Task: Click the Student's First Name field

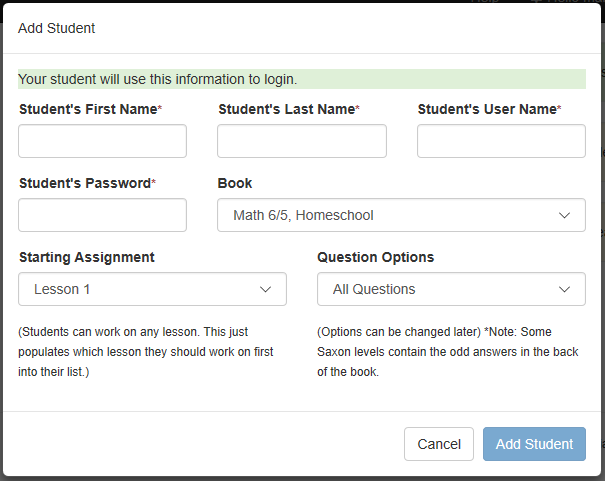Action: (102, 141)
